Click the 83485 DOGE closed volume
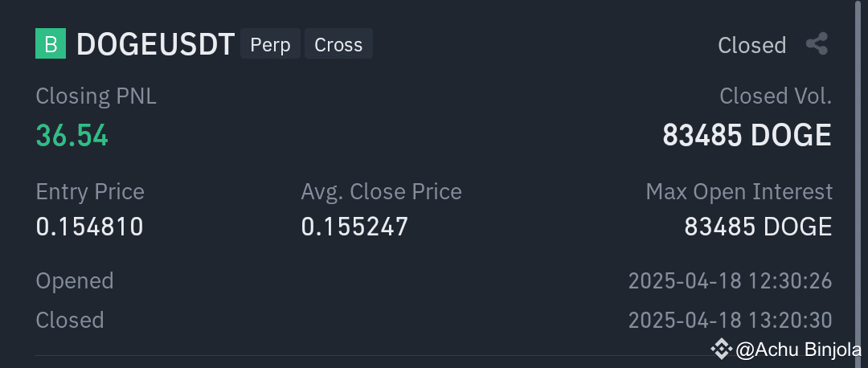 (747, 135)
